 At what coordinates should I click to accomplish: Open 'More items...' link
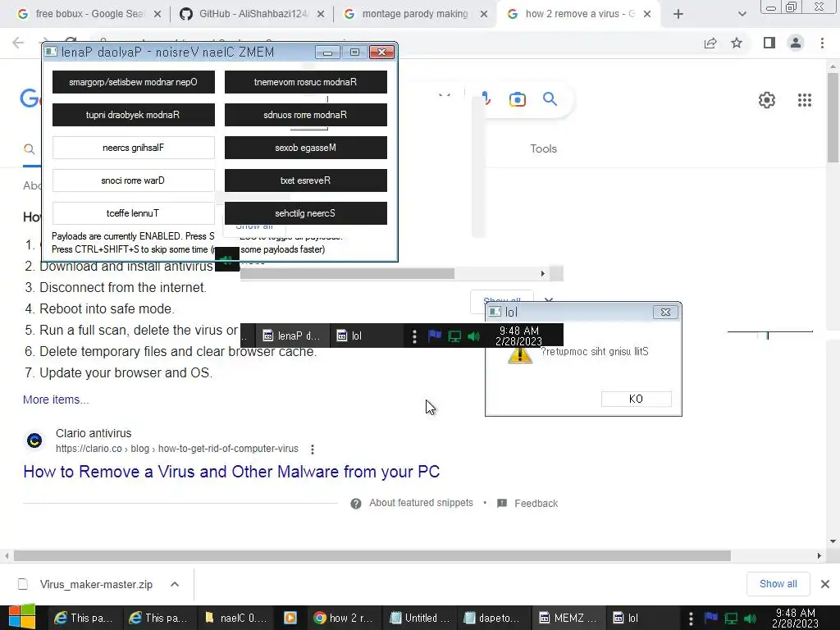[x=56, y=399]
